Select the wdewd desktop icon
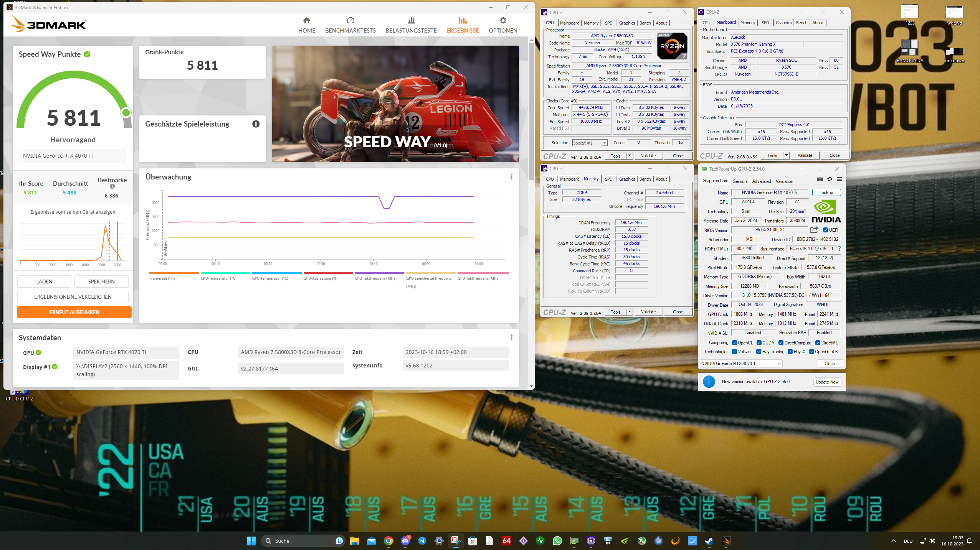 click(x=954, y=15)
